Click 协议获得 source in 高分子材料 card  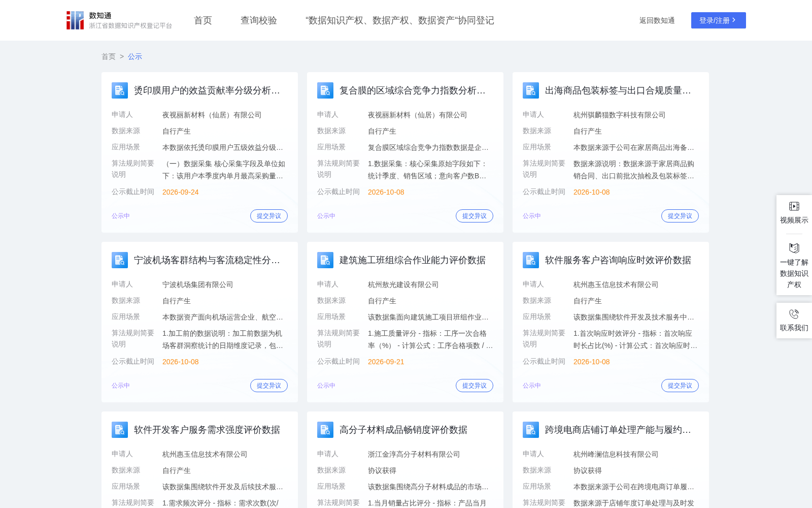[382, 470]
